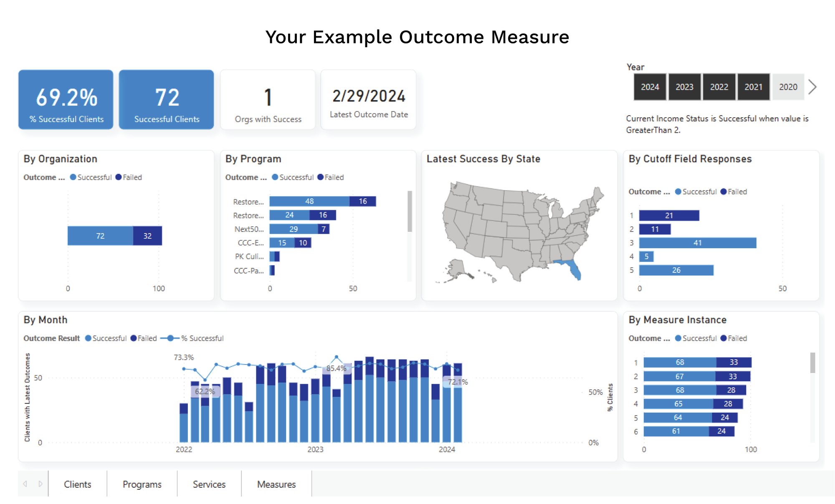This screenshot has height=504, width=835.
Task: Select the 41 bar in Cutoff Field Responses
Action: [696, 242]
